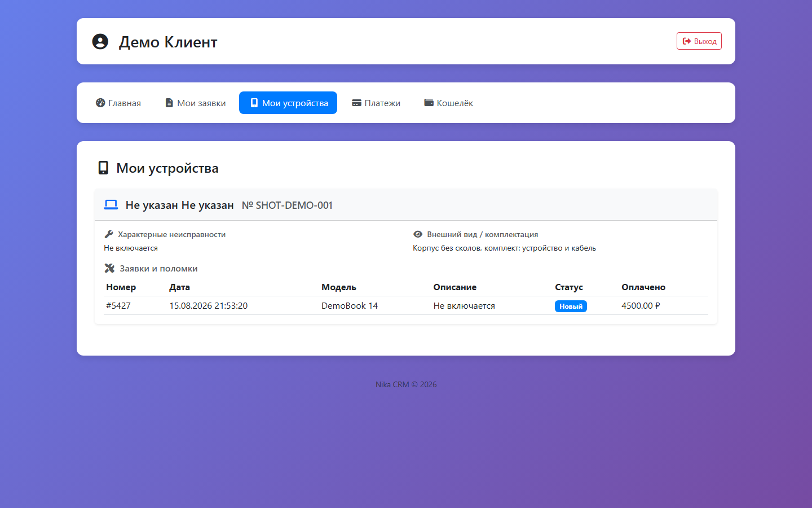
Task: Click the tools icon by Заявки и поломки
Action: pyautogui.click(x=109, y=268)
